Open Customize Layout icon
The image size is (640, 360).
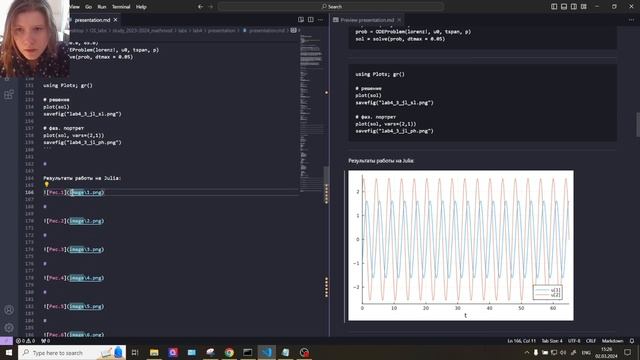click(584, 7)
